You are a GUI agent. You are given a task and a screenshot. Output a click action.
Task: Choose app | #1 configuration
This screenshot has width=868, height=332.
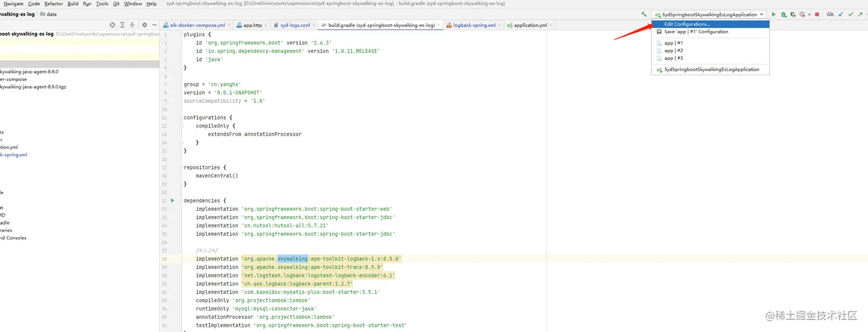pos(710,43)
